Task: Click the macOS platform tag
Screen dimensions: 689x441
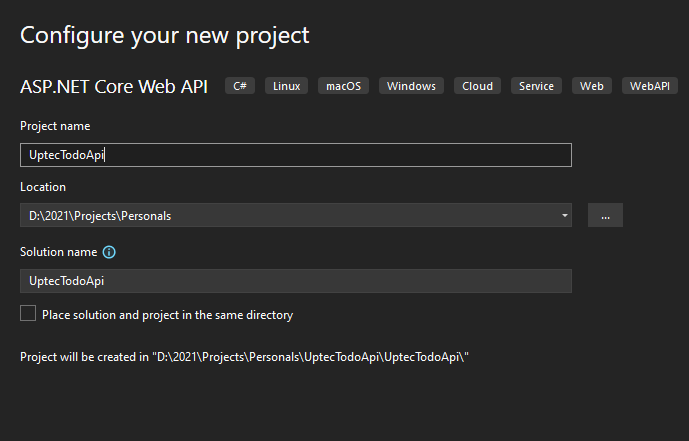Action: [x=345, y=86]
